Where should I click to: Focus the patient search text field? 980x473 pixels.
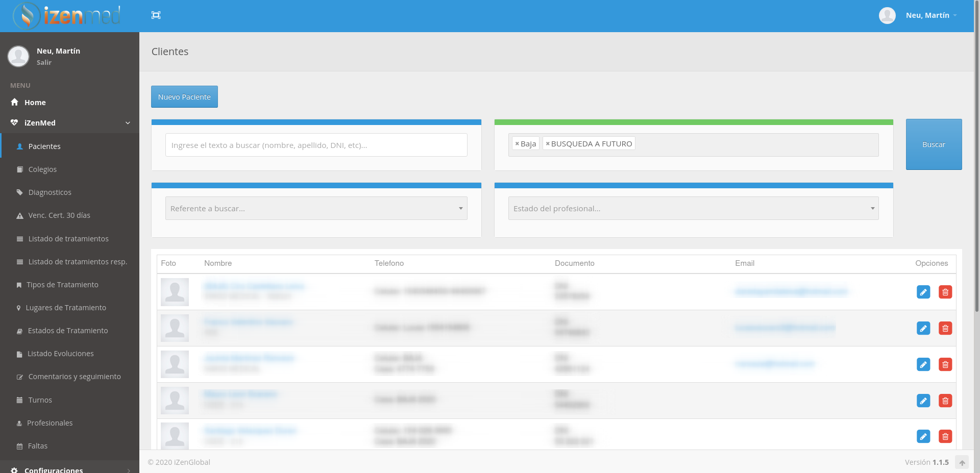click(x=316, y=145)
